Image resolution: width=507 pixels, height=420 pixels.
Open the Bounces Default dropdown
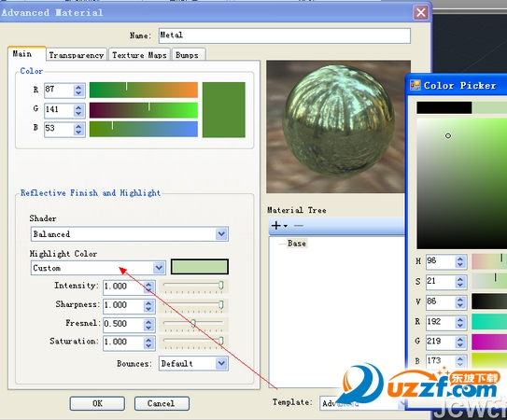point(221,363)
